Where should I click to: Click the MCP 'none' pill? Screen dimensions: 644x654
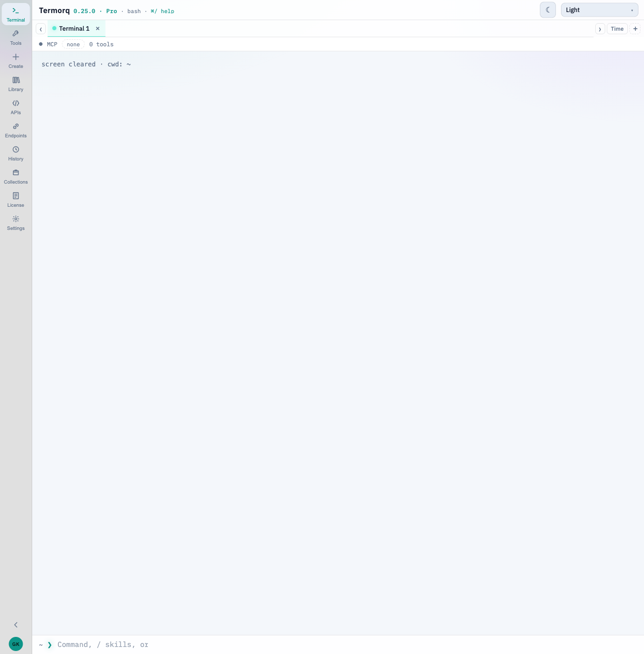tap(73, 44)
